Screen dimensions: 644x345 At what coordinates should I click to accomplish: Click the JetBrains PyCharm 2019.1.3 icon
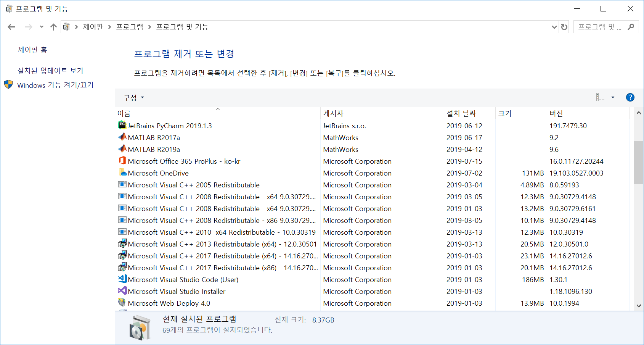(x=122, y=125)
